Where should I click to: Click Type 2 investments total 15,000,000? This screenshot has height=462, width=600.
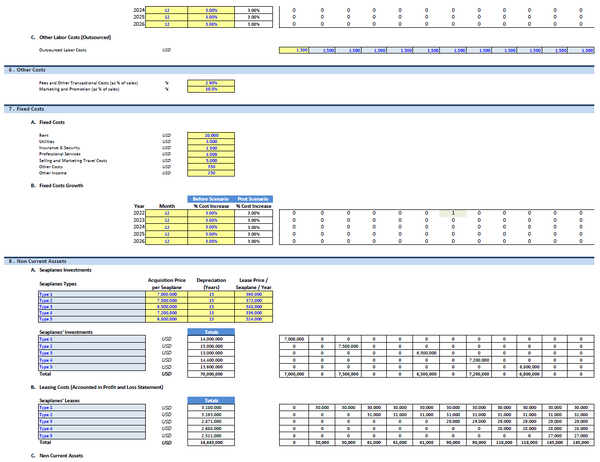pos(211,346)
